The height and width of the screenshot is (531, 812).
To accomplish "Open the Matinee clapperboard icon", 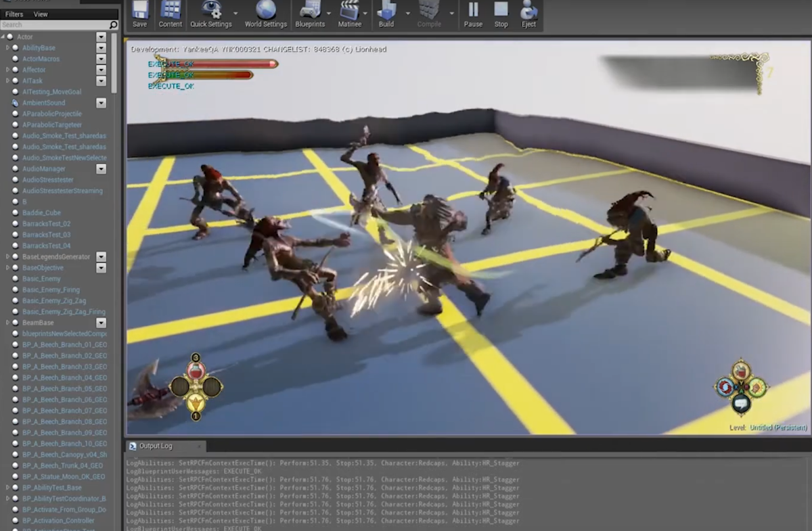I will [x=349, y=9].
